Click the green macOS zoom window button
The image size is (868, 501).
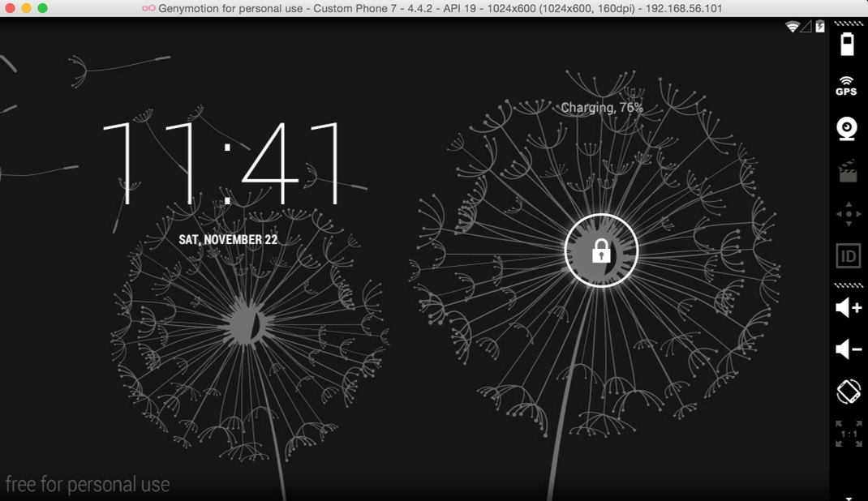[x=42, y=8]
